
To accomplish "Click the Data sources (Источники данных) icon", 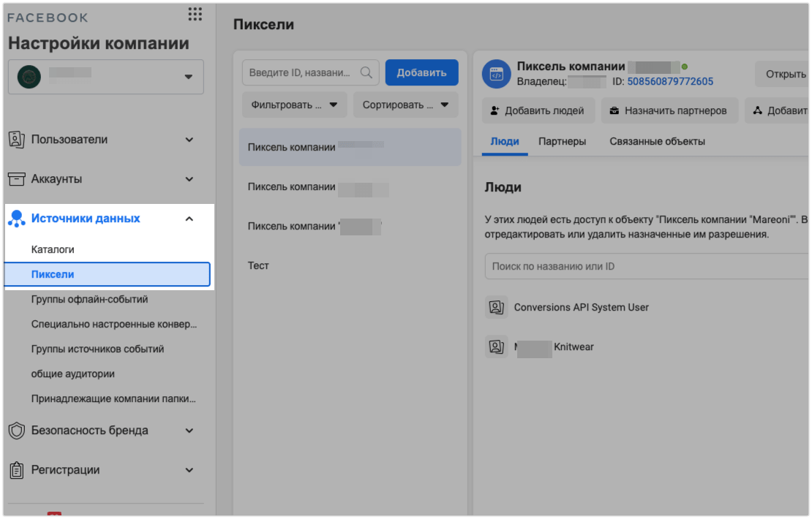I will (x=16, y=219).
